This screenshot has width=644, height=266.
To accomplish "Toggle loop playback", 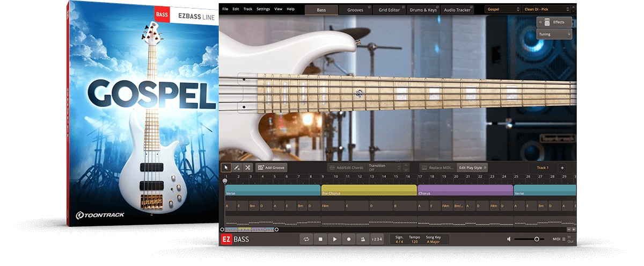I will [306, 239].
